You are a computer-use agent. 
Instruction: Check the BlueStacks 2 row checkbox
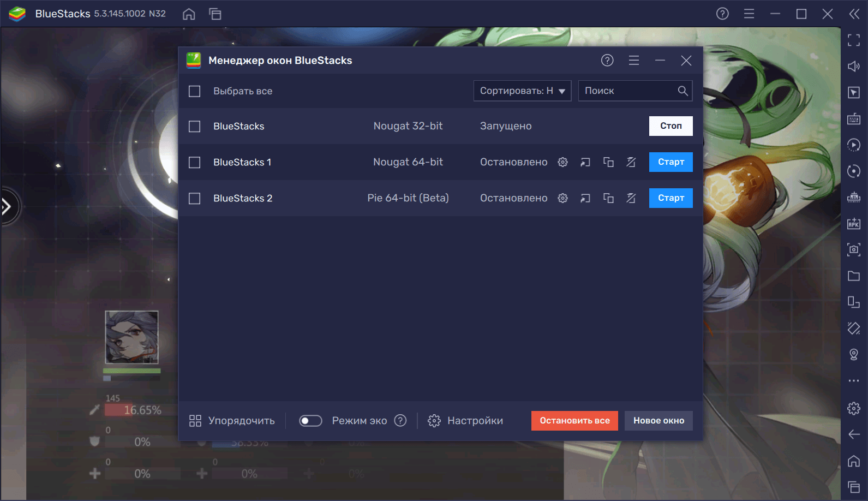pos(195,199)
